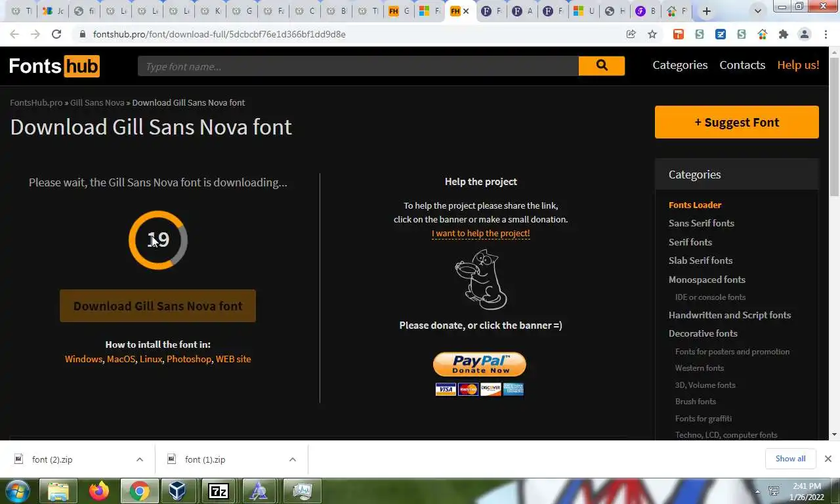Open File Explorer from the taskbar
This screenshot has width=840, height=504.
(x=58, y=491)
